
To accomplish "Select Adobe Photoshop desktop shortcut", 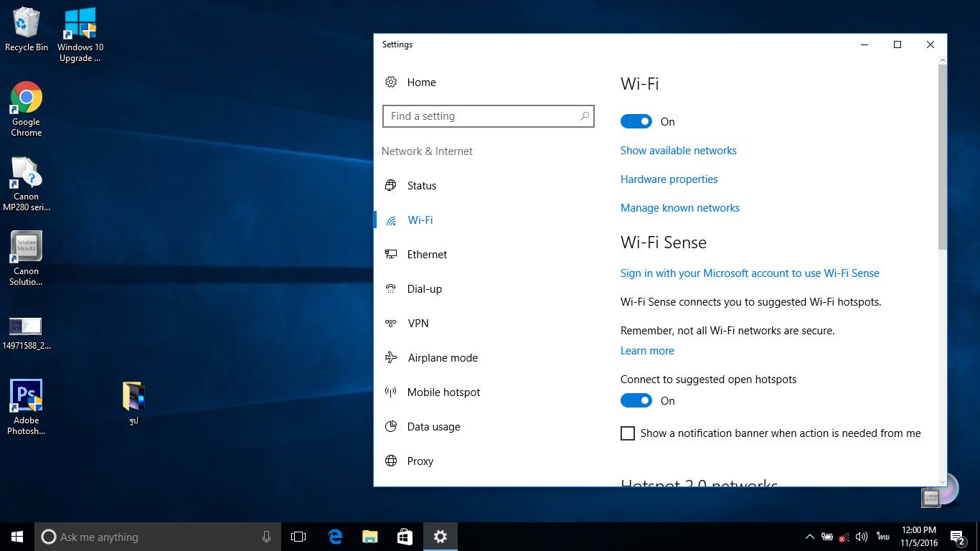I will click(x=27, y=408).
